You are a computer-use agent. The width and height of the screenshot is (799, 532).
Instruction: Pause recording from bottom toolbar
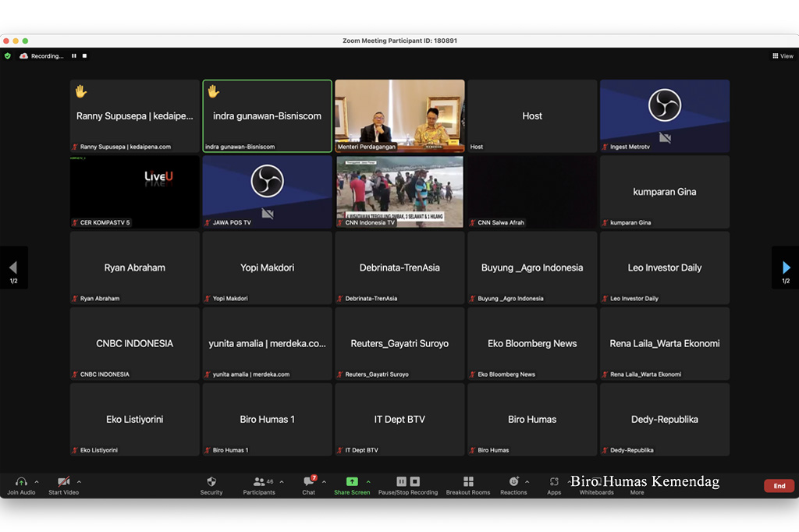click(x=402, y=481)
